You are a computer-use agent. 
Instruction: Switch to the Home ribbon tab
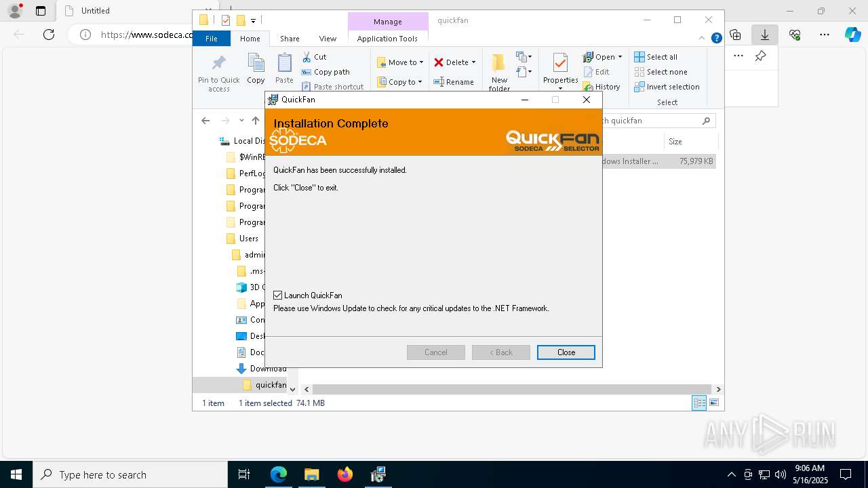tap(250, 39)
